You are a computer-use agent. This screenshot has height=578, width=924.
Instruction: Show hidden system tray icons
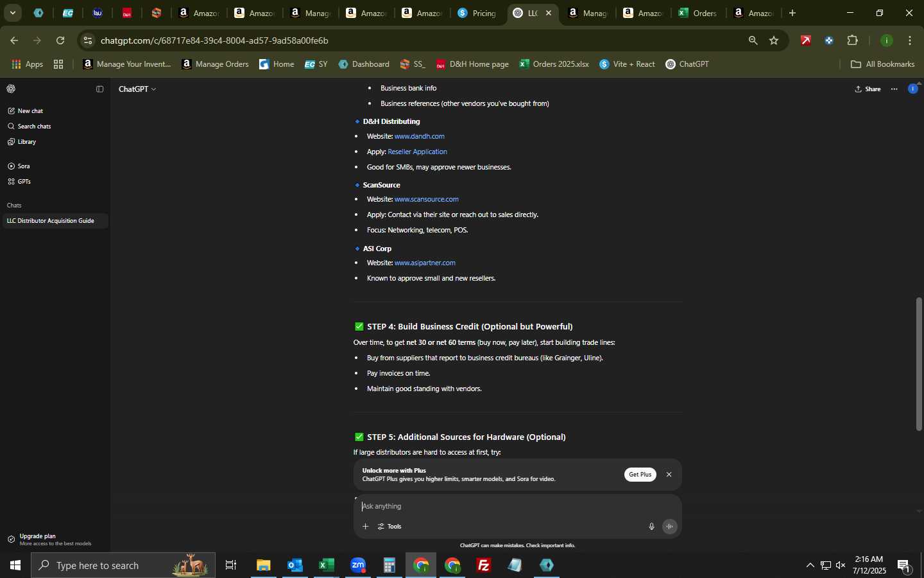pos(810,565)
